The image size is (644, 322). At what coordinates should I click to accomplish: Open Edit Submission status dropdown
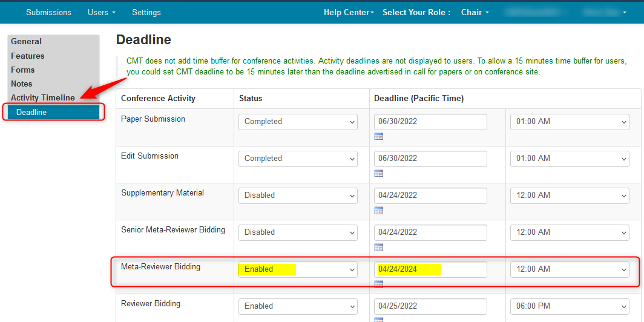(298, 159)
